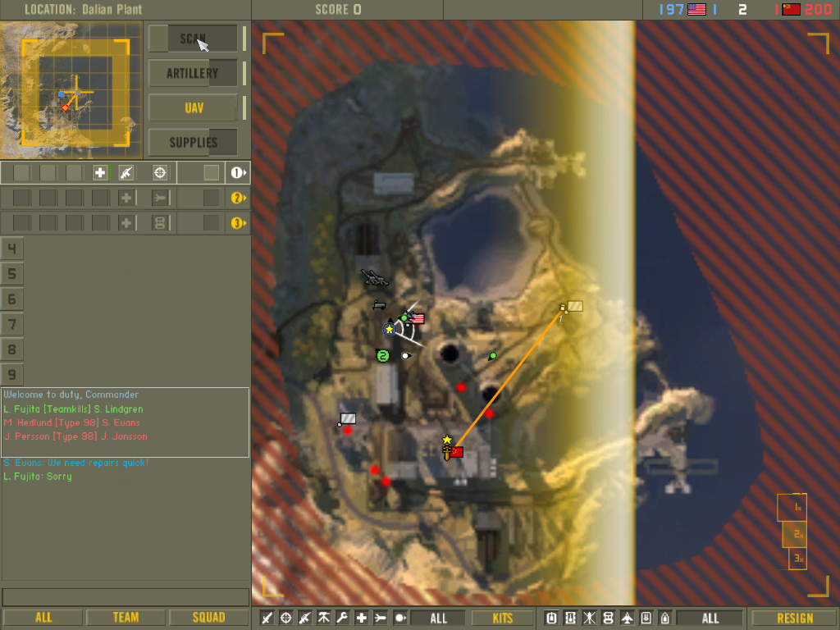Select the medic member in squad 3
840x630 pixels.
point(126,223)
